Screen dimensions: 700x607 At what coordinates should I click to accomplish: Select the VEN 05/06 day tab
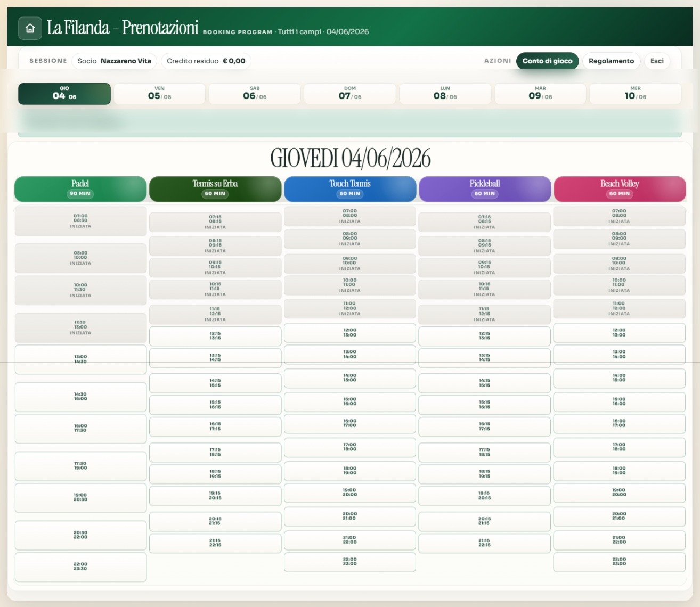[x=160, y=94]
